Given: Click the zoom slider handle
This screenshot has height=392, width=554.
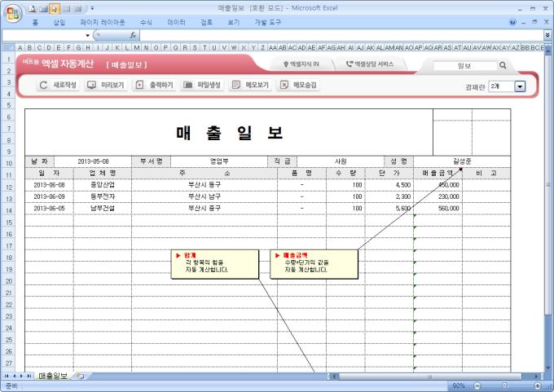Looking at the screenshot, I should tap(505, 385).
